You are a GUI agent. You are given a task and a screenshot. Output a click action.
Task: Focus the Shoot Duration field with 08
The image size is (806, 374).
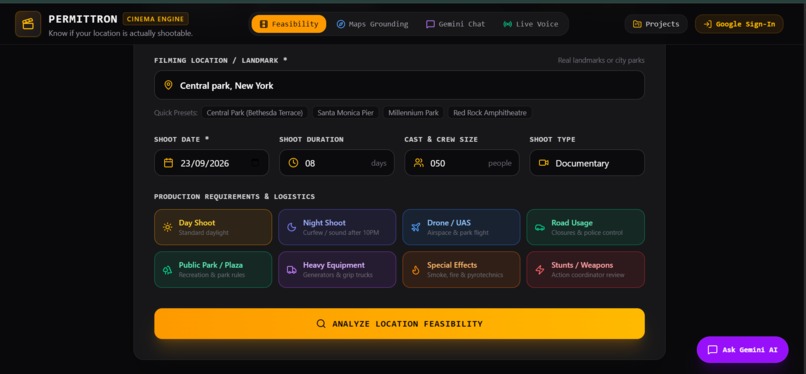[x=337, y=163]
